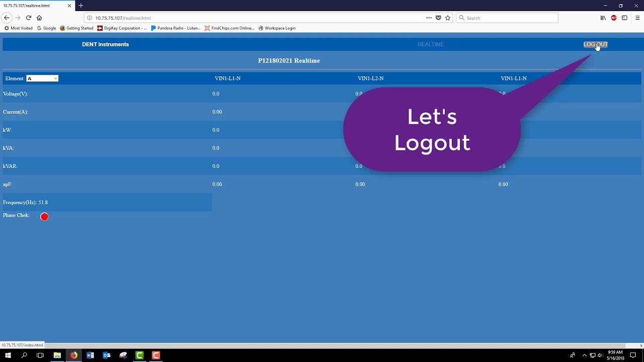Viewport: 644px width, 362px height.
Task: Open the Firefox Library icon
Action: pos(603,18)
